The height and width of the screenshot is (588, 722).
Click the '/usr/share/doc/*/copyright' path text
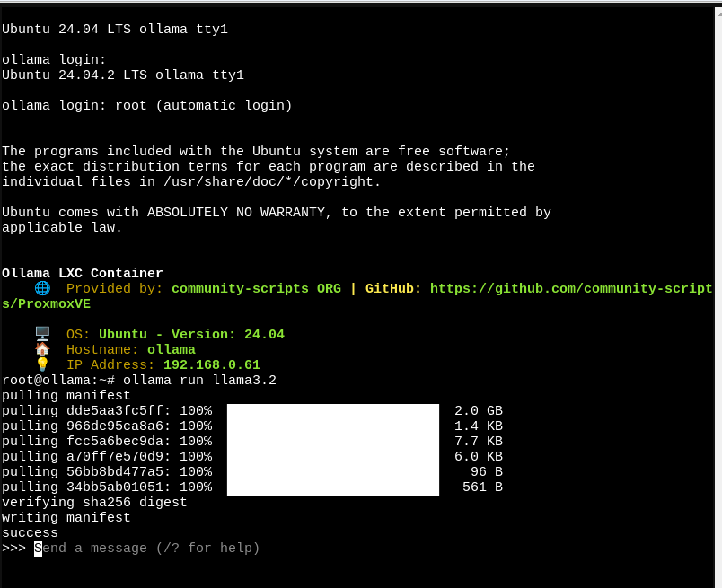[268, 181]
